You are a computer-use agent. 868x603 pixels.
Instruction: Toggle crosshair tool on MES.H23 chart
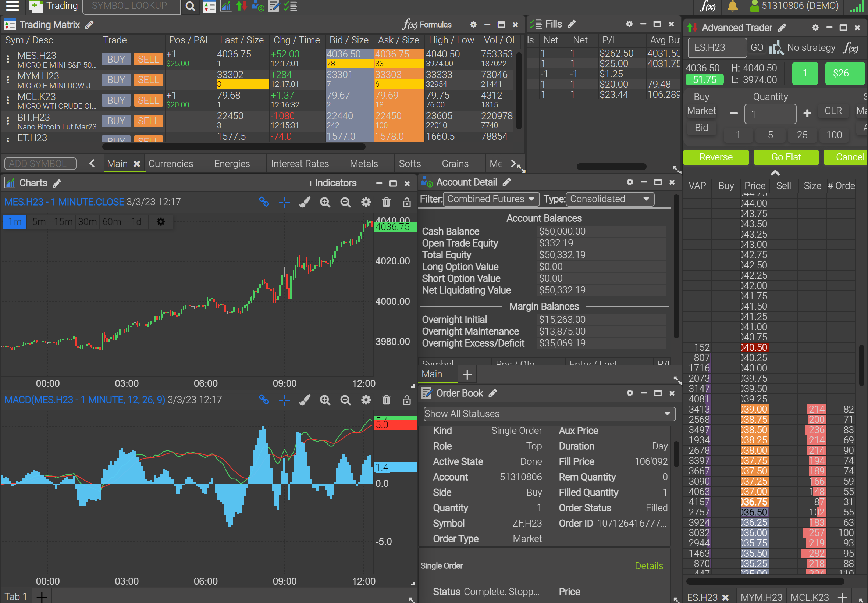284,202
